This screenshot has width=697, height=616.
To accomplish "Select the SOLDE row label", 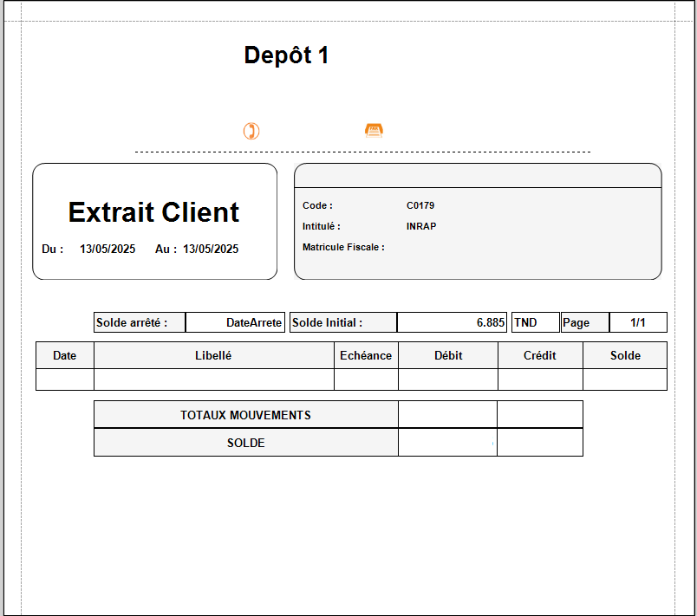I will (245, 443).
